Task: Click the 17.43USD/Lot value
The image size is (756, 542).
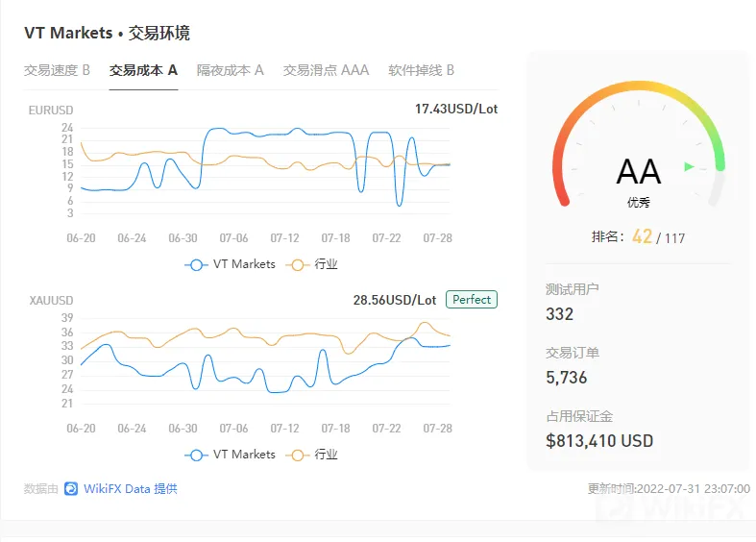Action: tap(456, 109)
